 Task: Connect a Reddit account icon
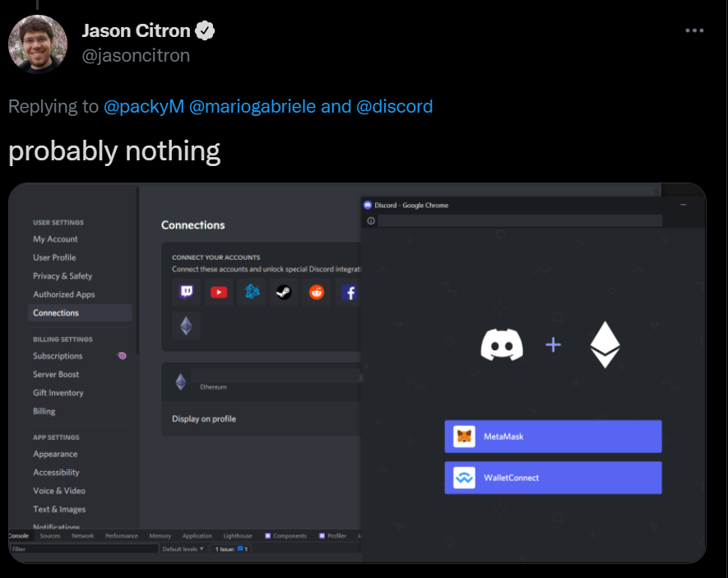[317, 292]
